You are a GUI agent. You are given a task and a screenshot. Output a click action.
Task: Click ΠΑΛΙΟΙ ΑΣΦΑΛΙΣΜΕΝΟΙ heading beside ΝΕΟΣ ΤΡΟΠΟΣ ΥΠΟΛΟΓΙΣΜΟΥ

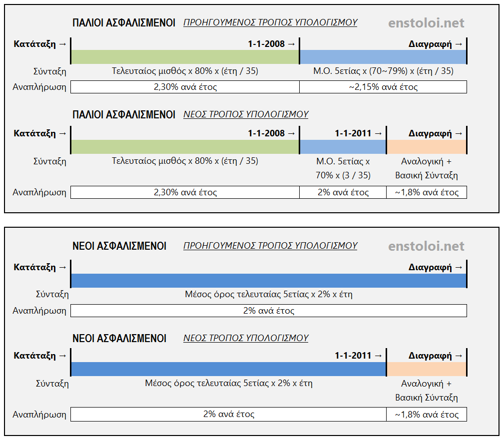tap(123, 114)
